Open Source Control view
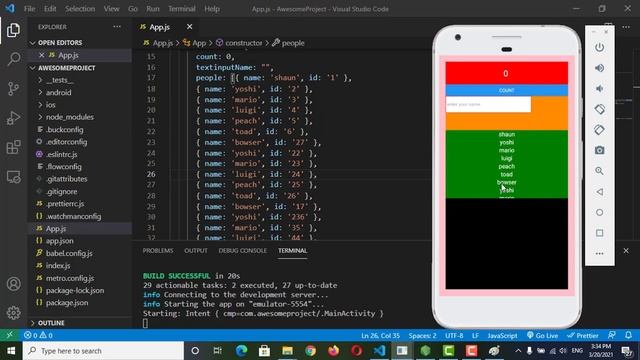 click(x=13, y=89)
